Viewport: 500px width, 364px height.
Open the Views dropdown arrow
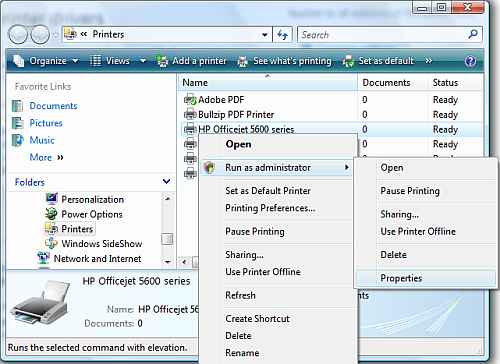(143, 61)
